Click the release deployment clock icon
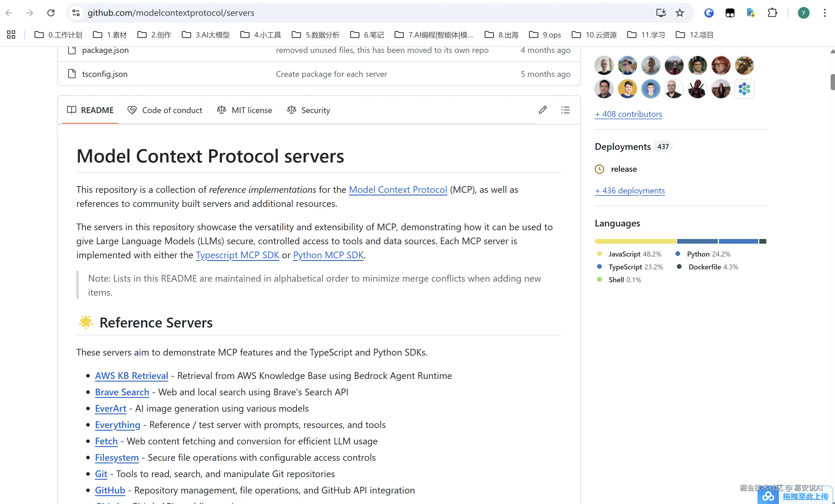The width and height of the screenshot is (835, 504). [599, 169]
